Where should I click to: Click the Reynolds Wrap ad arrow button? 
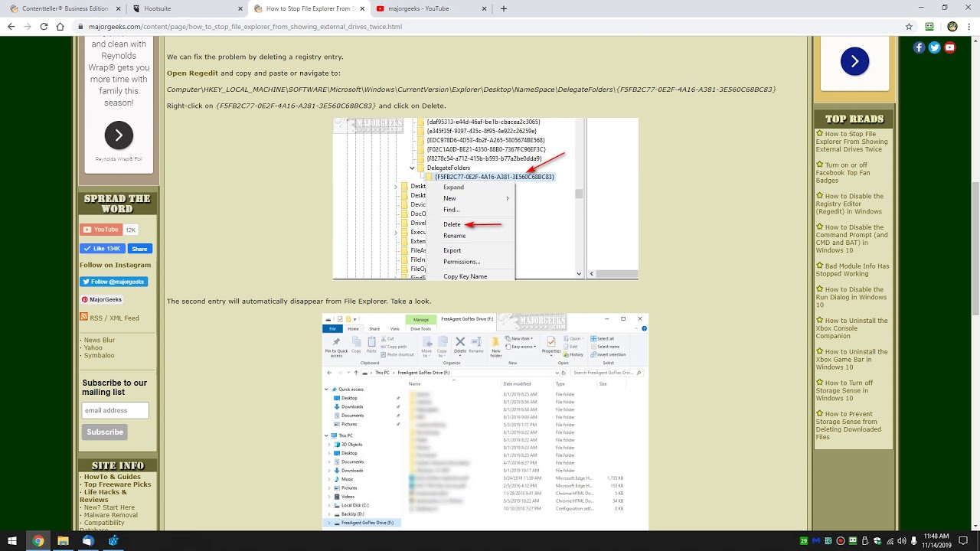pos(119,136)
